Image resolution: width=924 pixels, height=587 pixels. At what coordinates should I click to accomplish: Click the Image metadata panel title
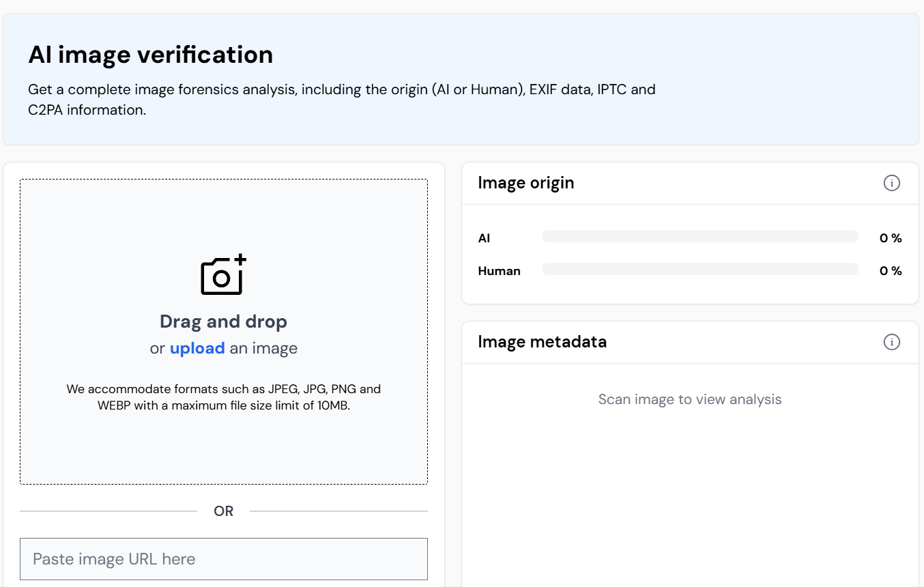[x=542, y=341]
